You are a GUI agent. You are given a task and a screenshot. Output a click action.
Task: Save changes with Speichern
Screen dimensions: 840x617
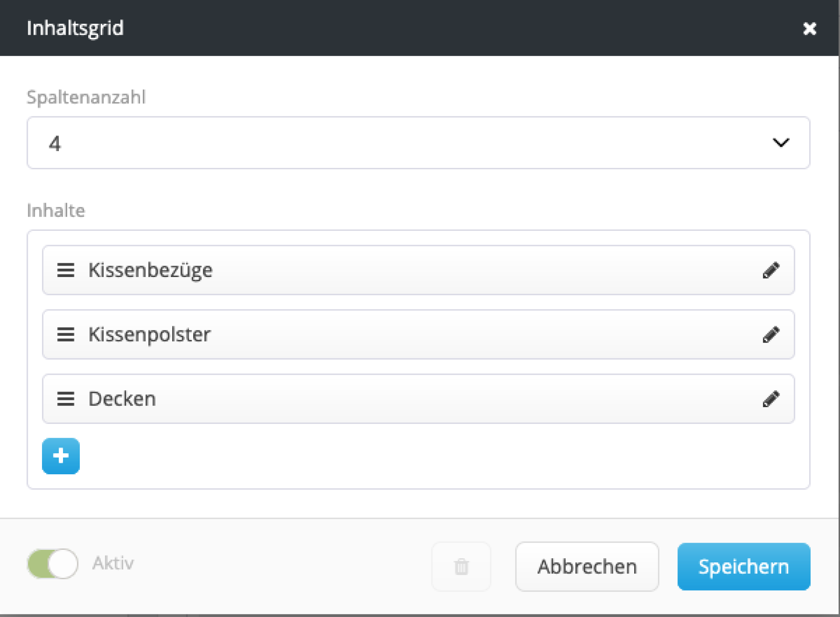(743, 567)
